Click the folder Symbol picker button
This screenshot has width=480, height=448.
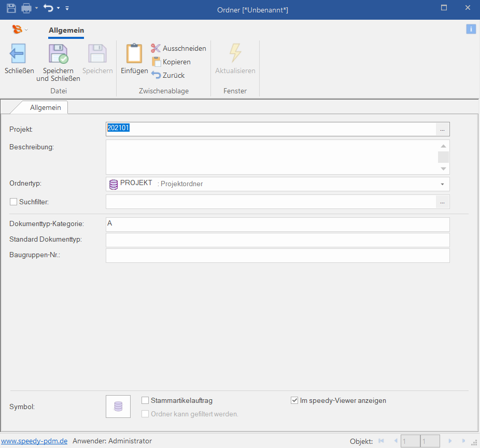(118, 407)
